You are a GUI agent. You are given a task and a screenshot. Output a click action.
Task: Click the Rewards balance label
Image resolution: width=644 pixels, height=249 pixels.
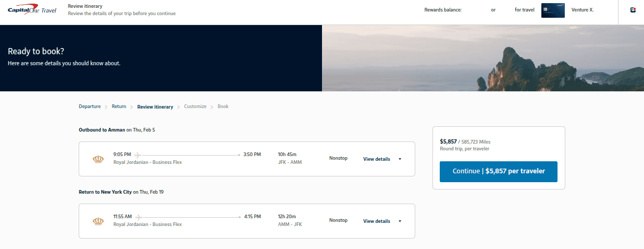(x=443, y=10)
